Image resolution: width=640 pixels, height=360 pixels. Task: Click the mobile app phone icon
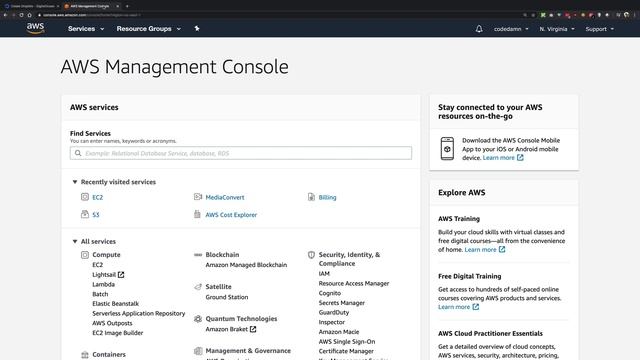pos(447,149)
